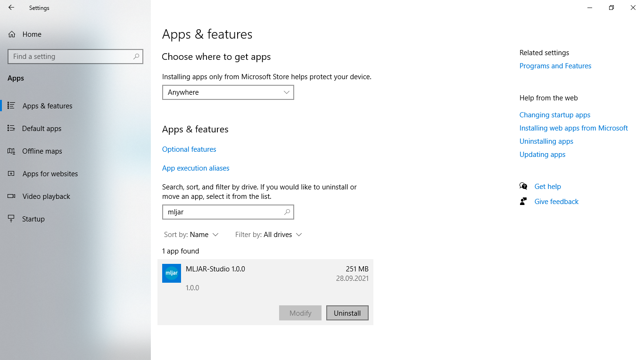Click the magnifier in Find a setting box
The height and width of the screenshot is (360, 644).
136,57
